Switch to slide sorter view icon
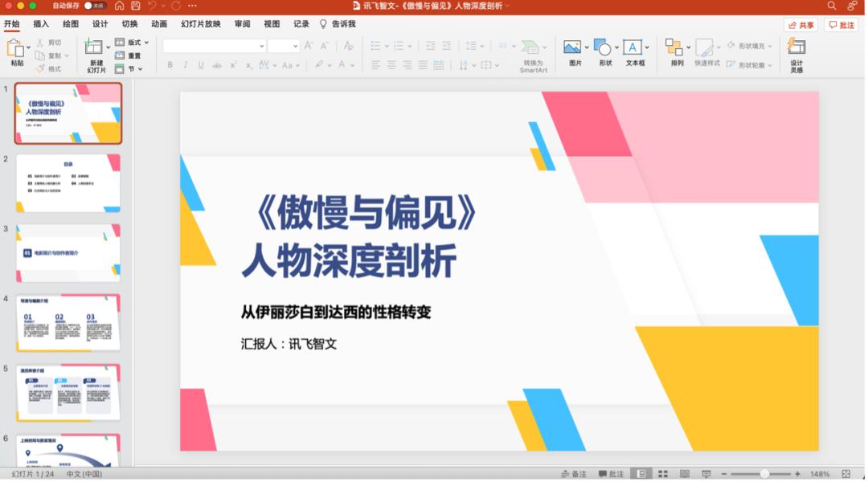868x482 pixels. click(662, 474)
